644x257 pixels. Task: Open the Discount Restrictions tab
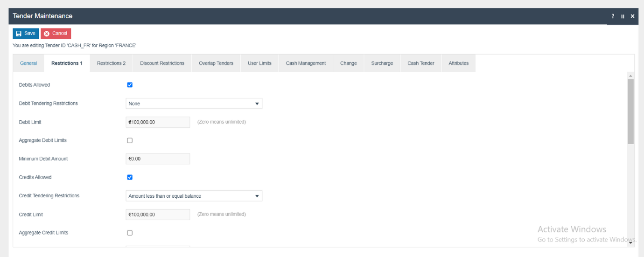(162, 63)
